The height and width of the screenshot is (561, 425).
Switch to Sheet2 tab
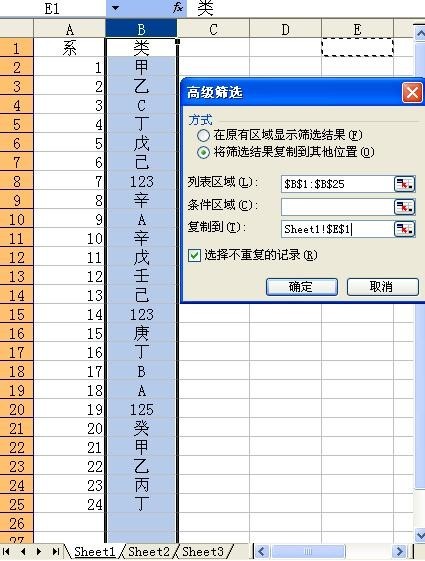click(x=149, y=552)
